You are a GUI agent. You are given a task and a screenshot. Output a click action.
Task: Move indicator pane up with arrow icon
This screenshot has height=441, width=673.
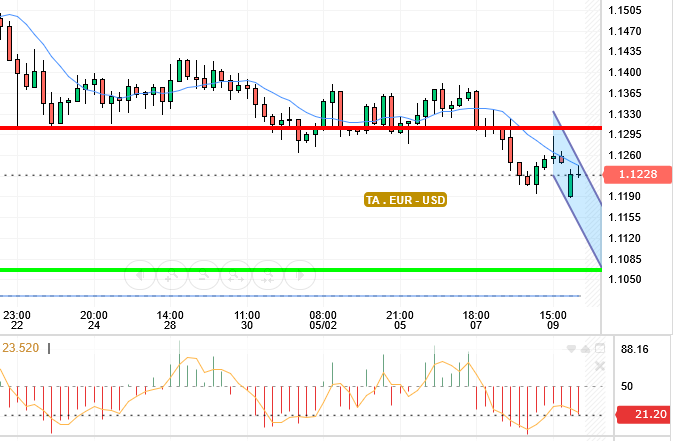click(x=585, y=349)
